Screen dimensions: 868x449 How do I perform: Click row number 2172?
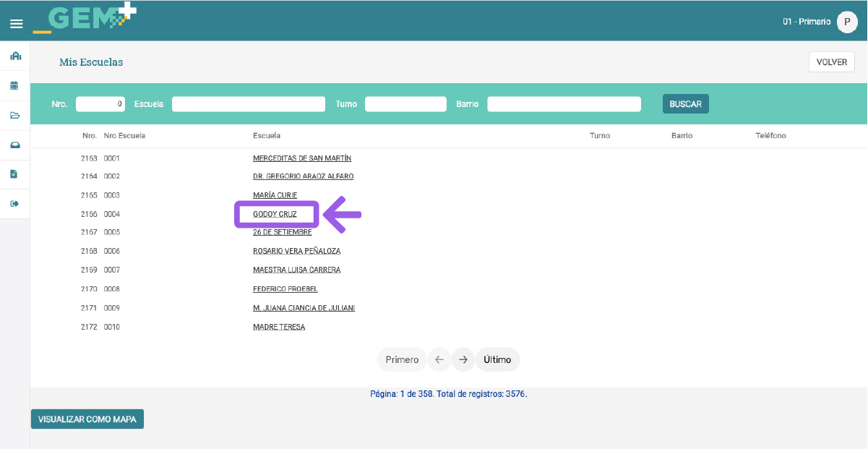click(x=89, y=327)
